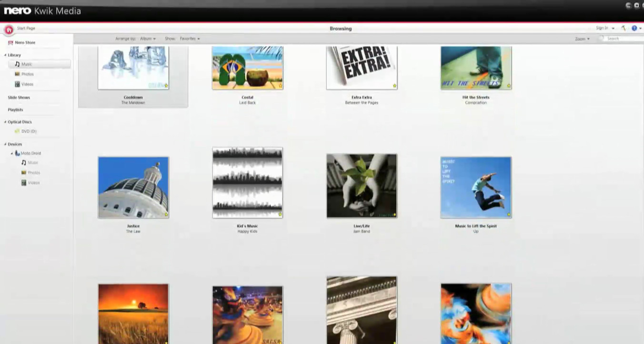644x344 pixels.
Task: Select the stone columns album cover
Action: pos(362,310)
